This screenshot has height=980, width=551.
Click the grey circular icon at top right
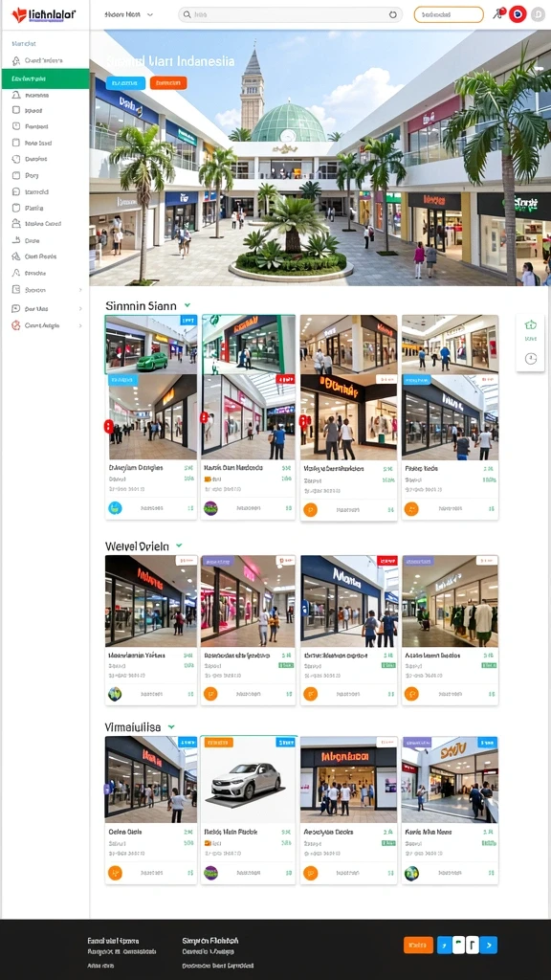(538, 14)
